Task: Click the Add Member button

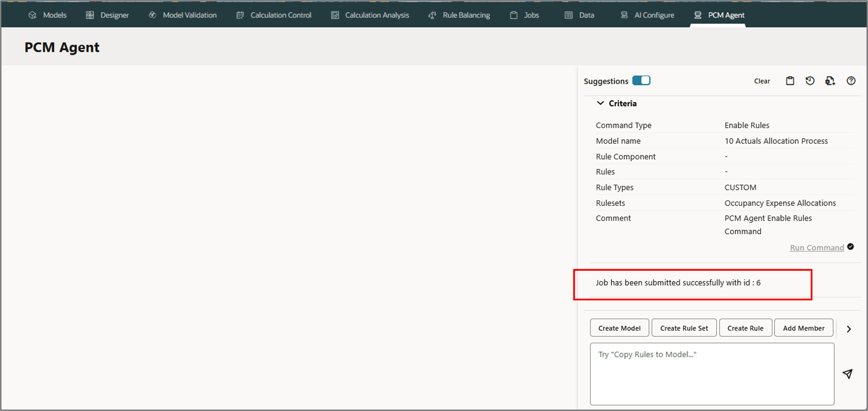Action: (803, 328)
